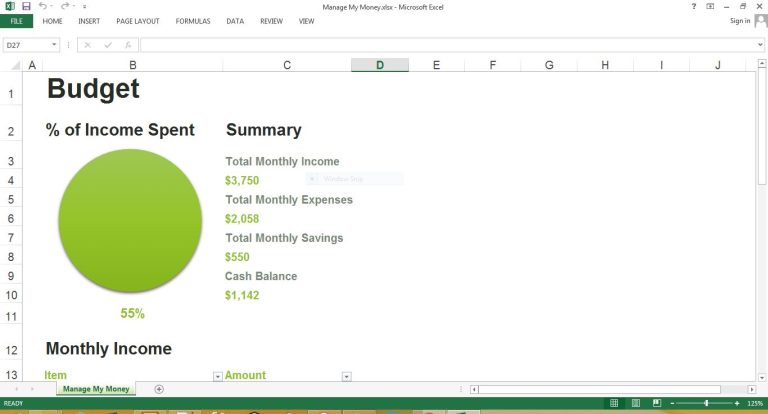Zoom out with the minus button
Screen dimensions: 768x414
click(x=672, y=403)
